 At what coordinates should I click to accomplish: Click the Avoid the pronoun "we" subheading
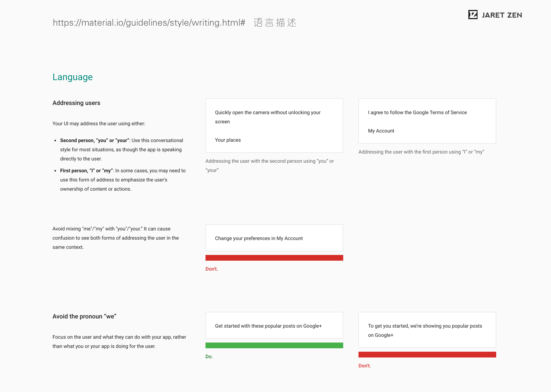point(84,317)
